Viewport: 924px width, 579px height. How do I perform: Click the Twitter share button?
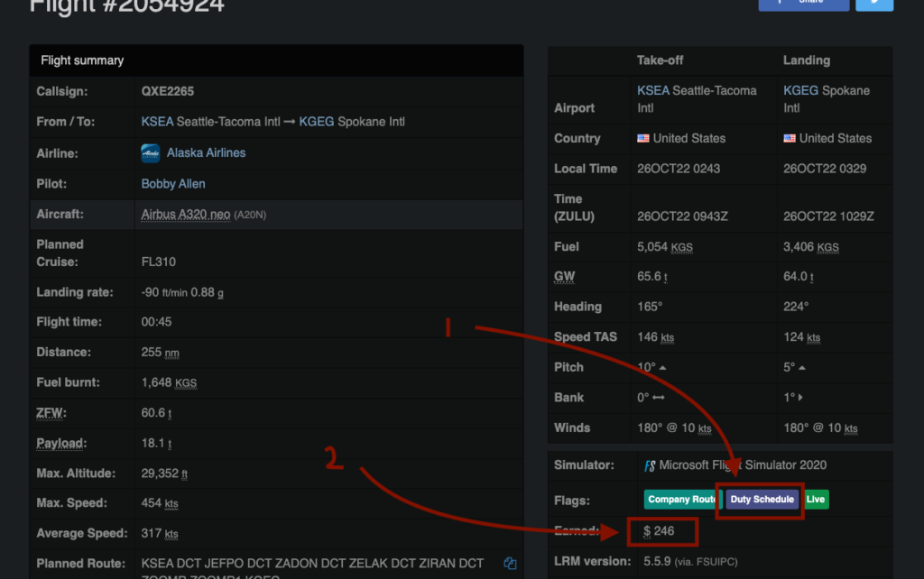point(873,5)
